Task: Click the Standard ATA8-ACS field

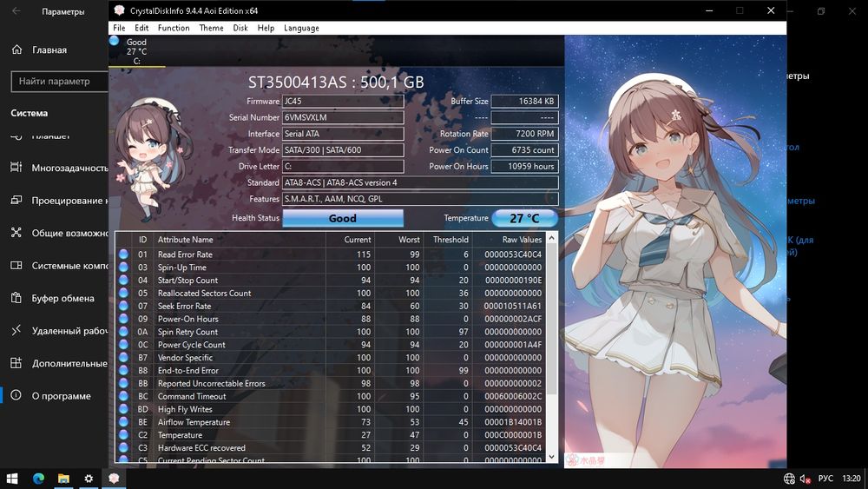Action: [x=420, y=182]
